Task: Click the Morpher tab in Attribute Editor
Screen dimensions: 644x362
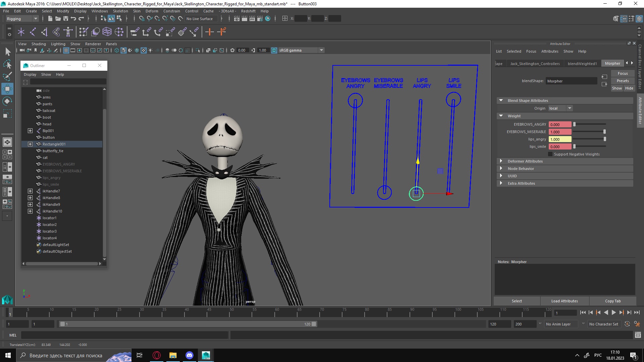Action: point(612,63)
